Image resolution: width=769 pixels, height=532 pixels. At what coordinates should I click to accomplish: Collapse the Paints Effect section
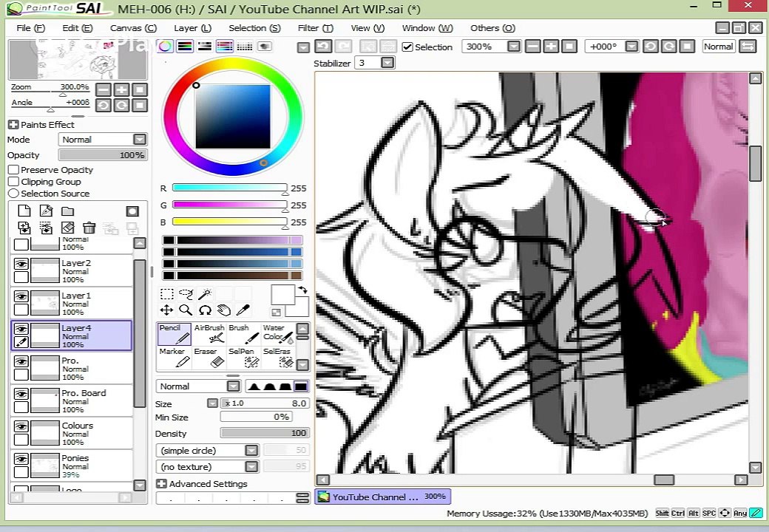[x=13, y=125]
